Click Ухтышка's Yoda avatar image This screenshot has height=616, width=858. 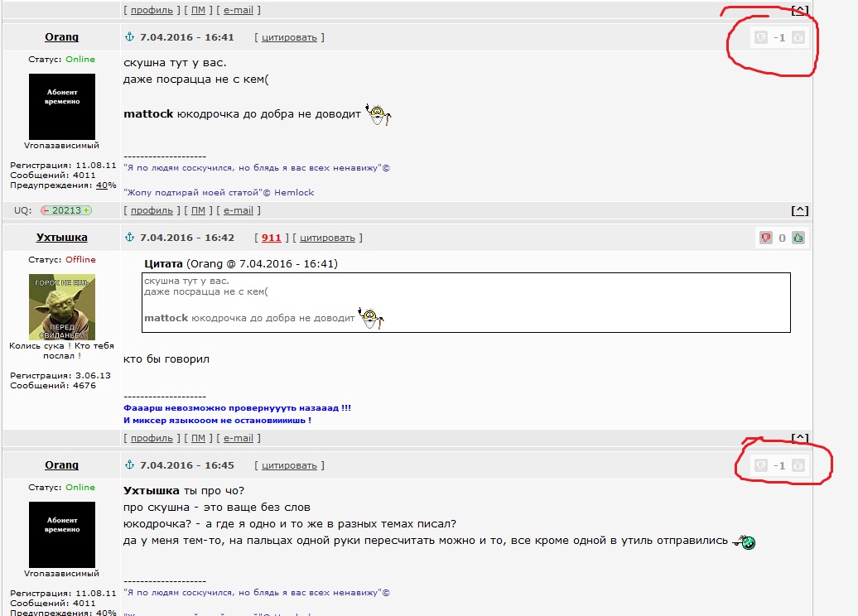click(x=62, y=307)
